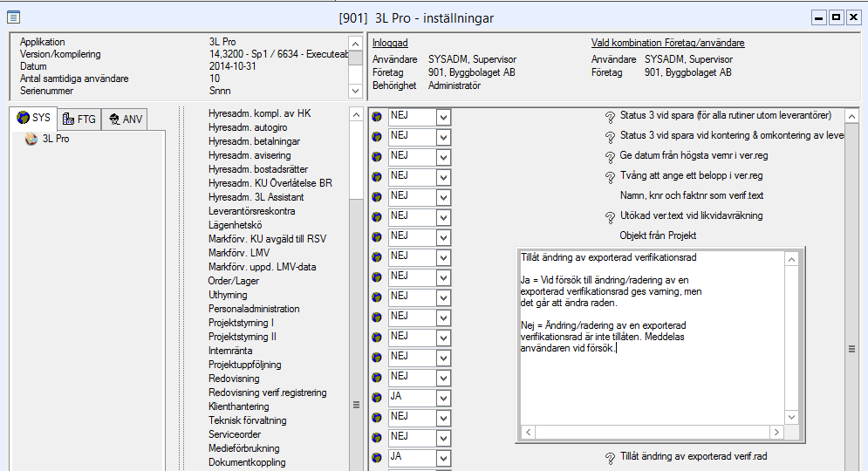Open help icon for Ge datum från högsta vernr
This screenshot has width=868, height=471.
(610, 157)
